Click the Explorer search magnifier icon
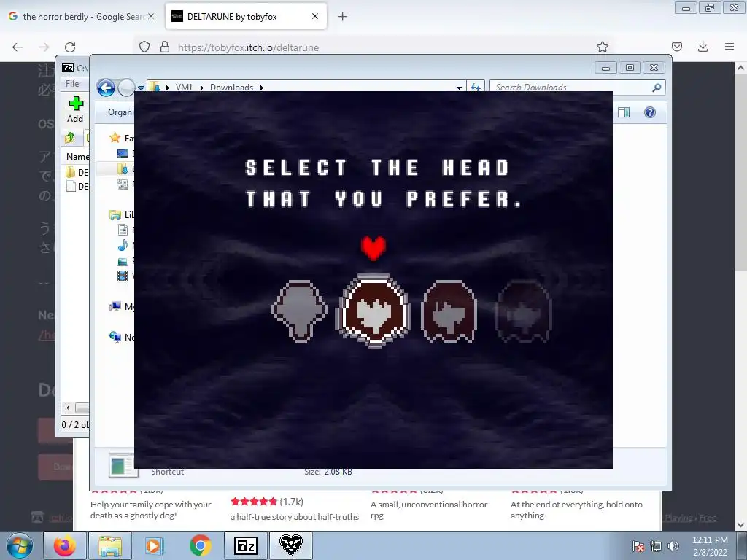This screenshot has width=747, height=560. 657,87
